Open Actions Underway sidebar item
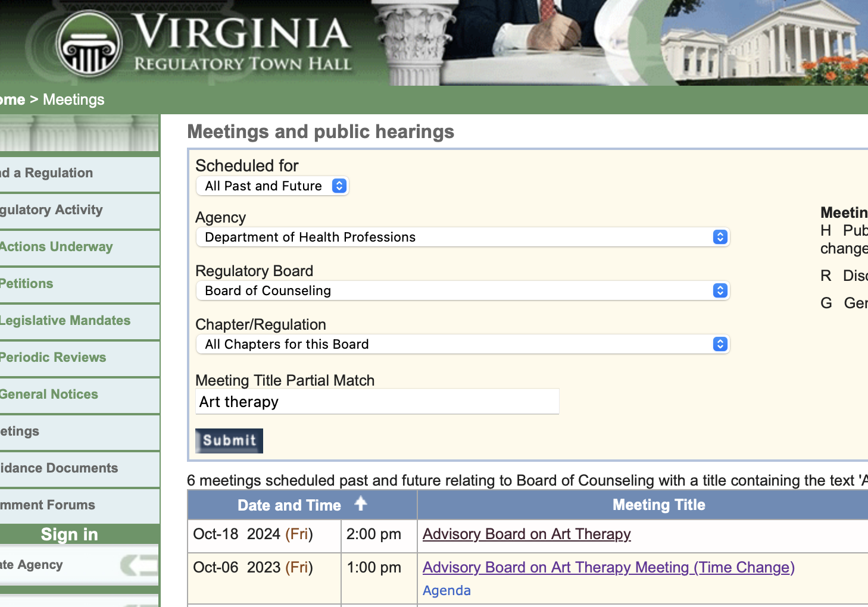 56,247
